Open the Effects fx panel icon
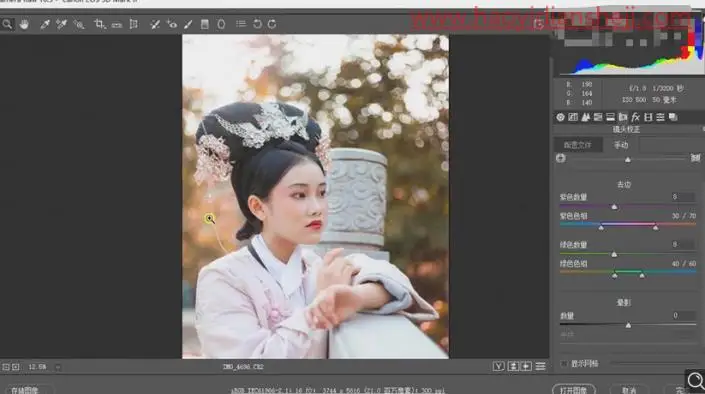Image resolution: width=705 pixels, height=394 pixels. click(x=635, y=117)
